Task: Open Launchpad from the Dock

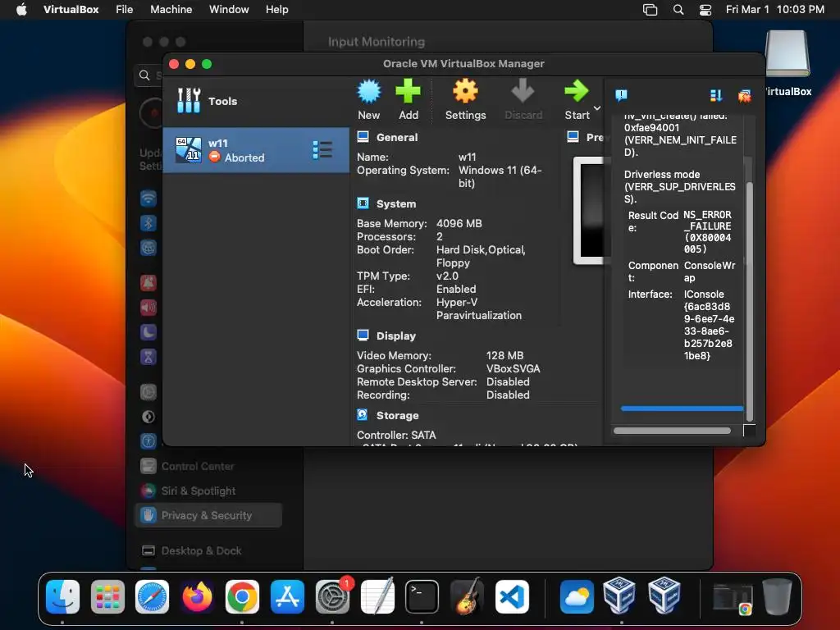Action: [x=107, y=596]
